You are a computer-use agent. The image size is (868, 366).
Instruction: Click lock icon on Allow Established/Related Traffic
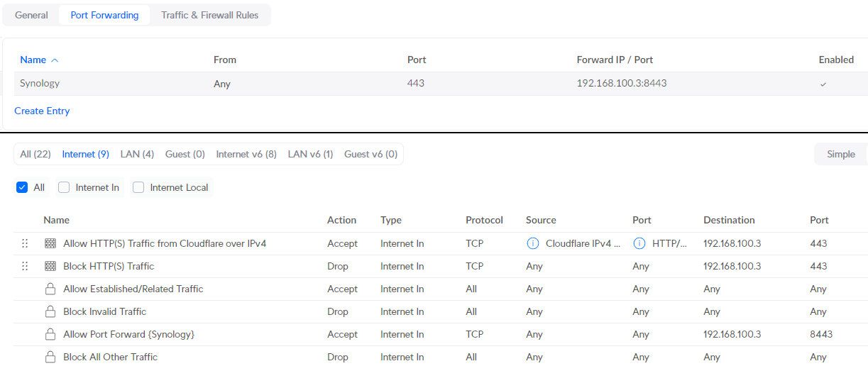pos(50,289)
